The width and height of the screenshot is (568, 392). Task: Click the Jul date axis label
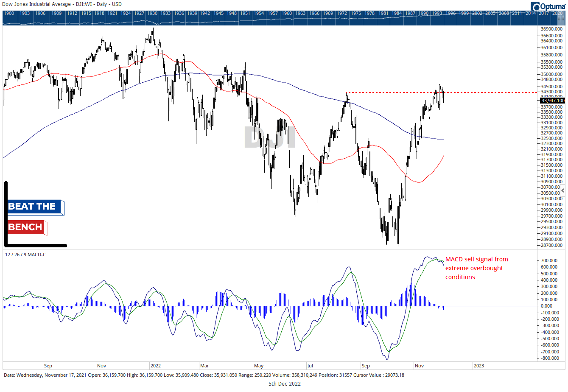click(311, 366)
